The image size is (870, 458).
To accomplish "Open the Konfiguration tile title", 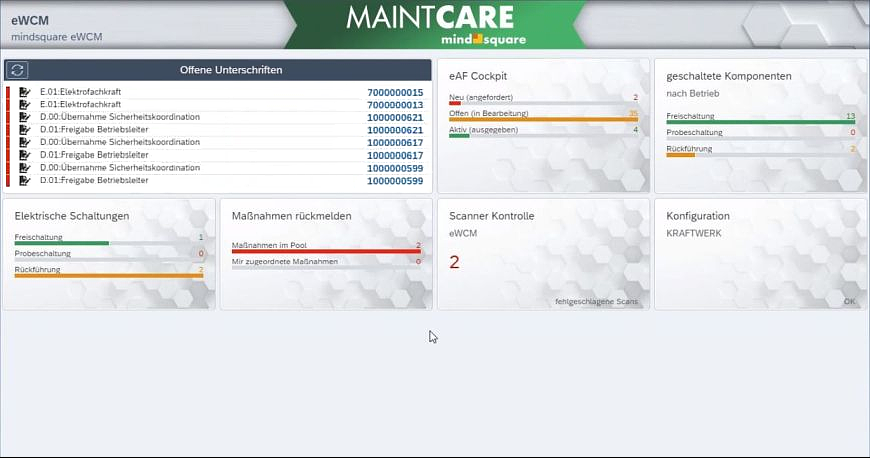I will [698, 216].
